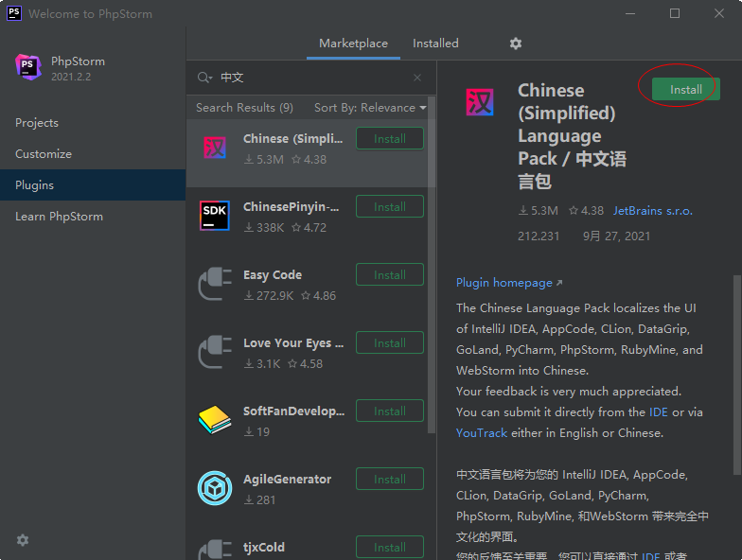The width and height of the screenshot is (742, 560).
Task: Click the results list scrollbar
Action: [432, 265]
